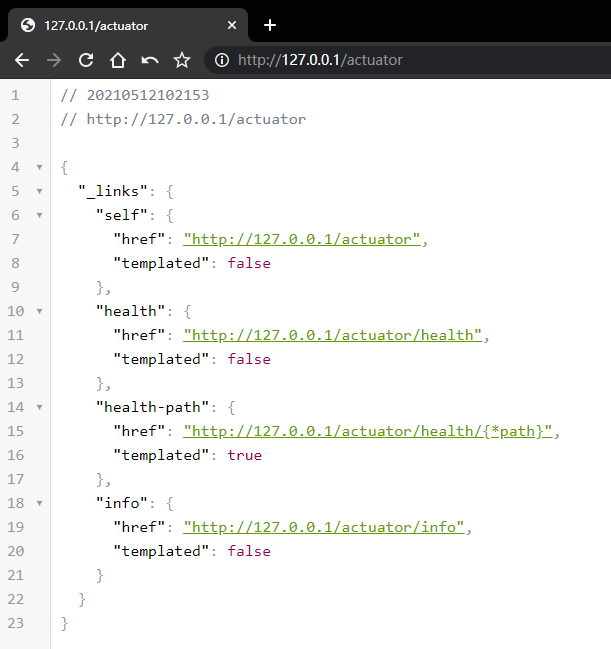Collapse the root object on line 4
This screenshot has width=611, height=649.
[39, 167]
